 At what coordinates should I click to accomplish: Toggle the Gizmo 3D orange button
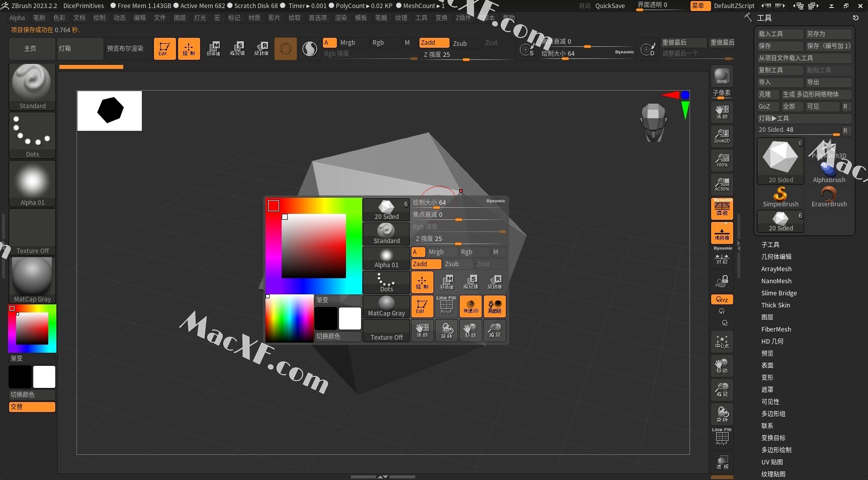286,49
